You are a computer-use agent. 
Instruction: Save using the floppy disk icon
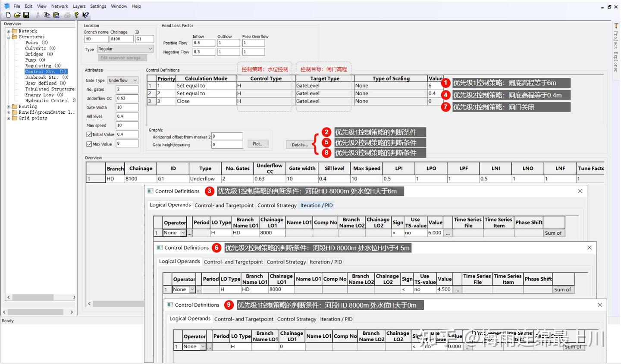click(x=26, y=15)
